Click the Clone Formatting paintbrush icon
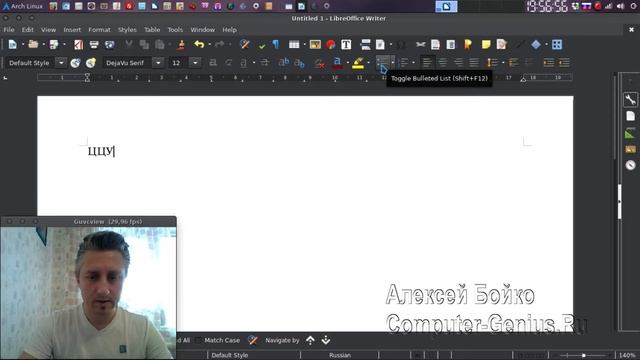This screenshot has height=360, width=640. click(181, 44)
